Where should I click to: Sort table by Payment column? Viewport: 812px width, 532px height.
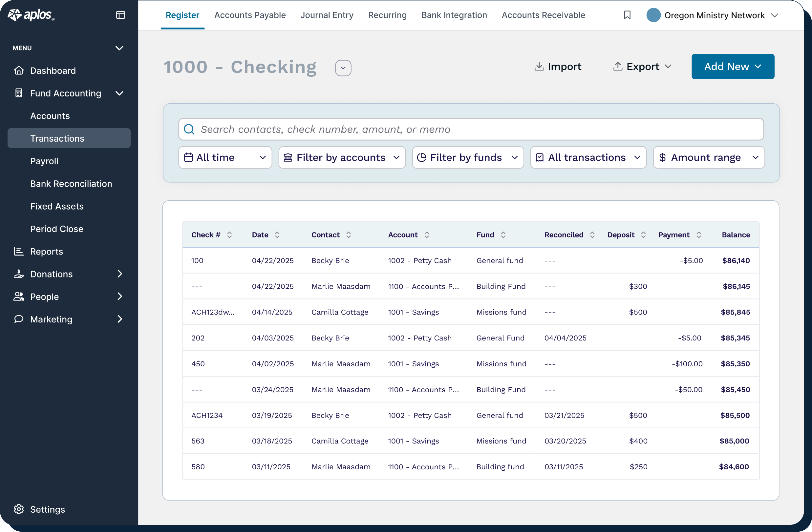tap(698, 235)
